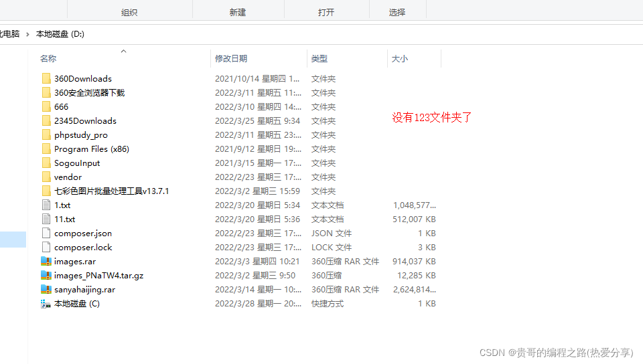The height and width of the screenshot is (364, 643).
Task: Click 此电脑 breadcrumb in the address bar
Action: 10,34
